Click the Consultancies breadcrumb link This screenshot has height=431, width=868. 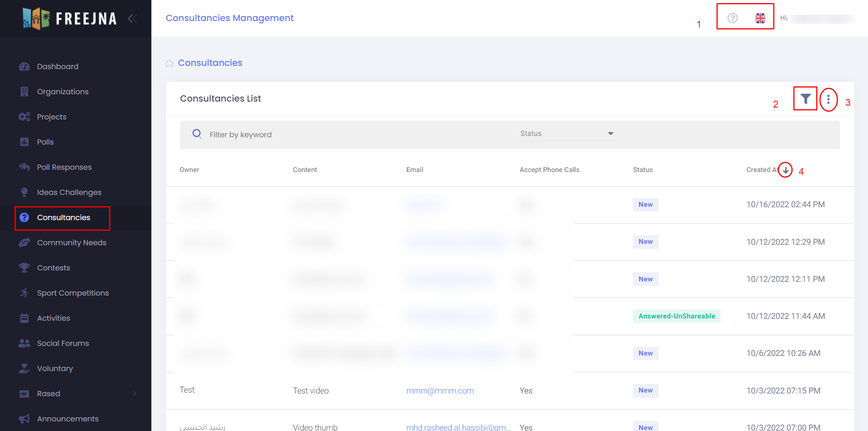click(x=210, y=63)
